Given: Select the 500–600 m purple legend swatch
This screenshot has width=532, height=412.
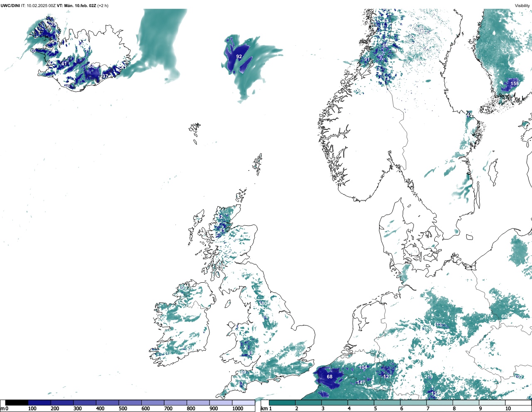Looking at the screenshot, I should (130, 402).
